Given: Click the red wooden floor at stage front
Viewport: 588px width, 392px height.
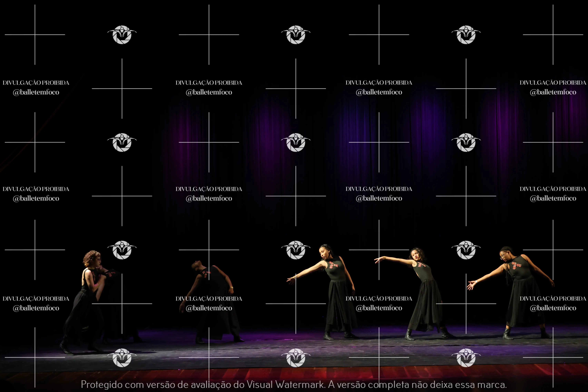Looking at the screenshot, I should 250,374.
